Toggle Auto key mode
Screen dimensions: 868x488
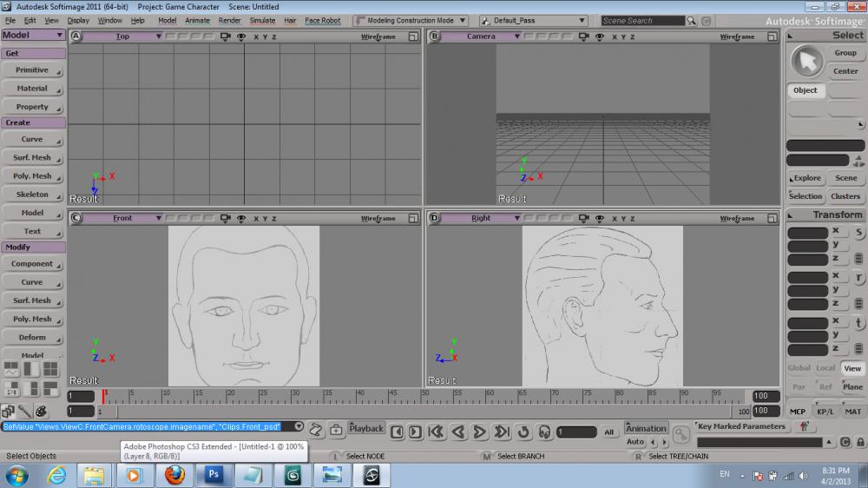(635, 442)
